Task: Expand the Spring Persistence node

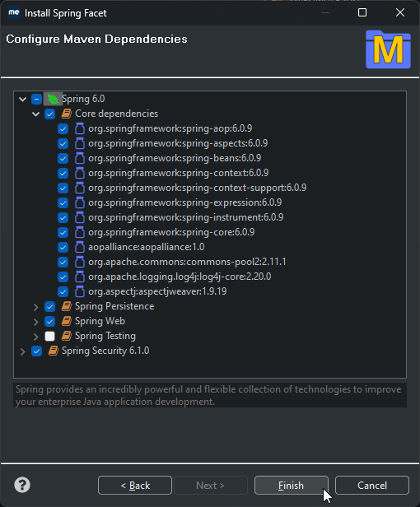Action: tap(36, 307)
